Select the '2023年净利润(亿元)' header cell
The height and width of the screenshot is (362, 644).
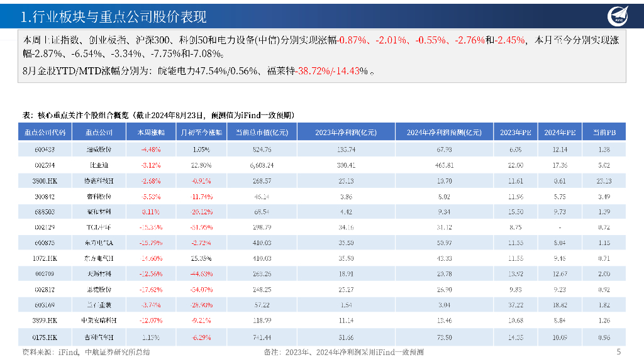click(x=346, y=132)
